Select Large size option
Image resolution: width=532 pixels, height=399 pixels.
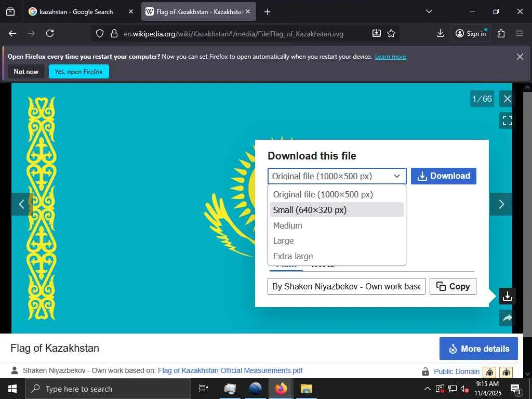[x=337, y=241]
